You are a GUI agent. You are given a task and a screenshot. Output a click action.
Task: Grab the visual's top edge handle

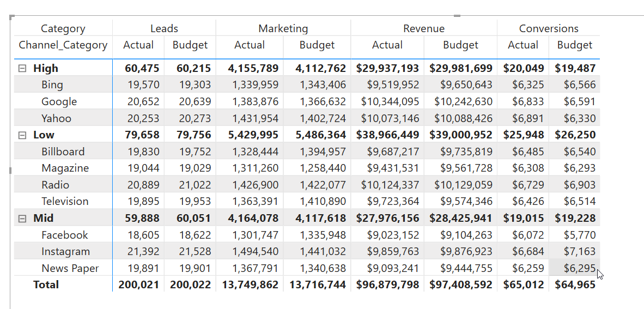point(457,16)
